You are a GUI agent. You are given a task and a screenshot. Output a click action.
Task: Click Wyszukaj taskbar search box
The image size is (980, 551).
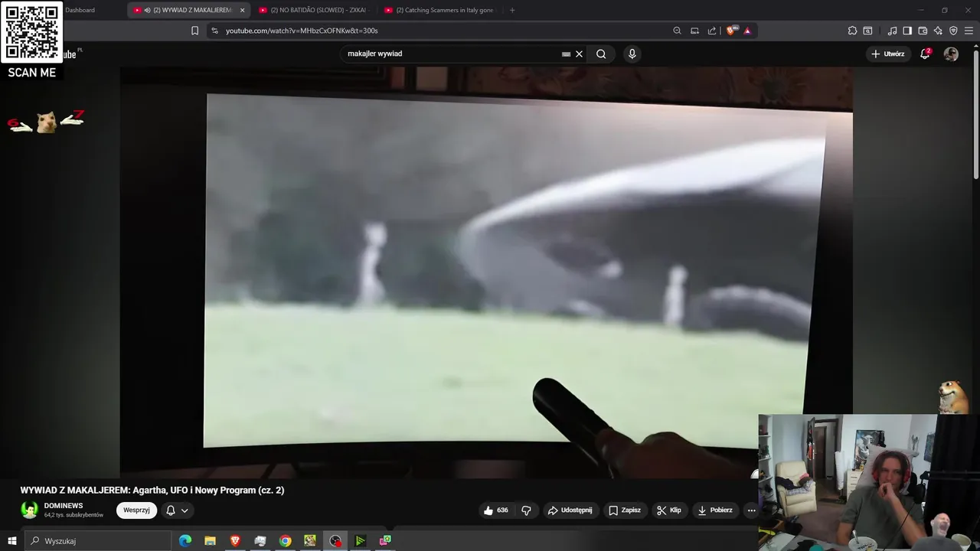[98, 541]
